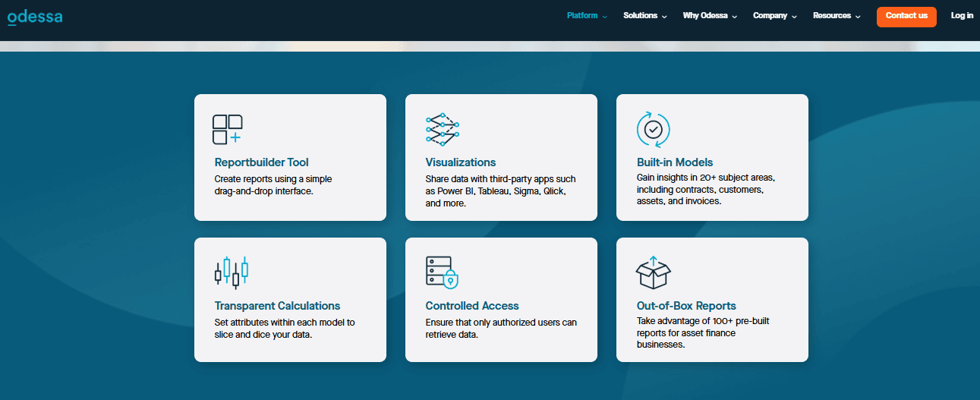Click the Odessa logo
The height and width of the screenshot is (400, 980).
coord(35,17)
